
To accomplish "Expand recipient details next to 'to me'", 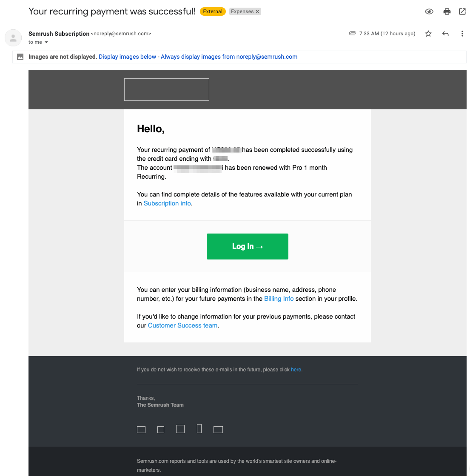I will pyautogui.click(x=46, y=43).
